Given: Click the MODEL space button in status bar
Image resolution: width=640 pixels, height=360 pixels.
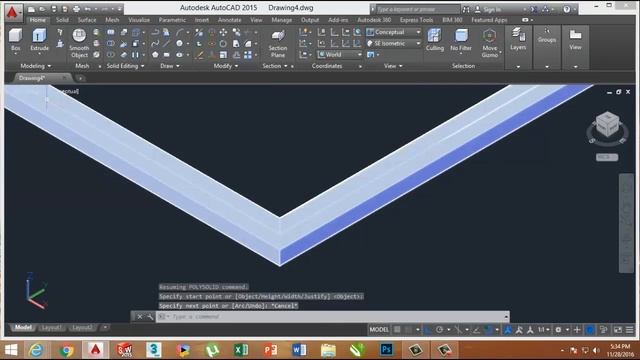Looking at the screenshot, I should point(379,329).
